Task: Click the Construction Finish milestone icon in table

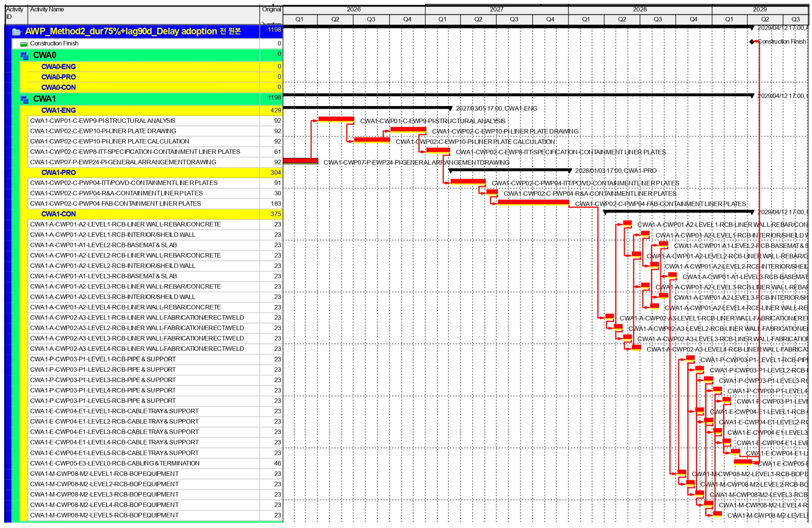Action: click(24, 44)
